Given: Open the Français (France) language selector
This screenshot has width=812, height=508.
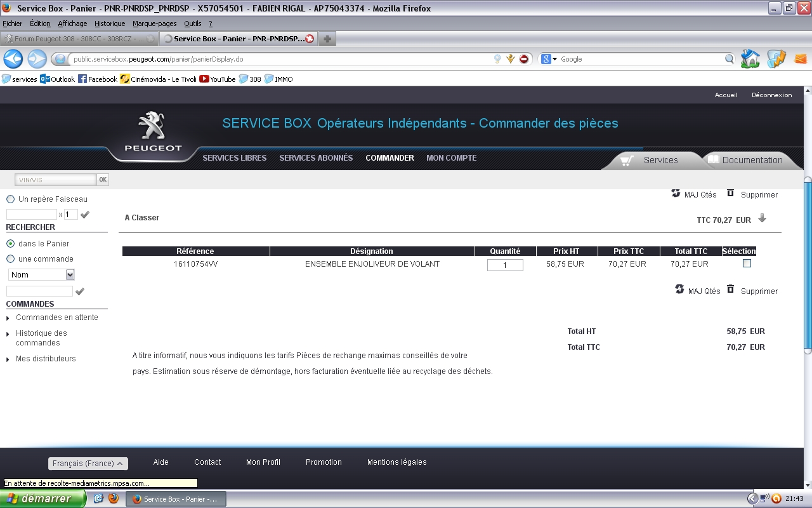Looking at the screenshot, I should click(88, 464).
